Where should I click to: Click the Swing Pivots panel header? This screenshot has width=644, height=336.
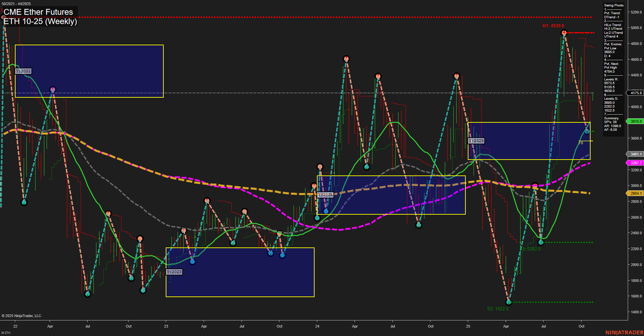pos(613,5)
